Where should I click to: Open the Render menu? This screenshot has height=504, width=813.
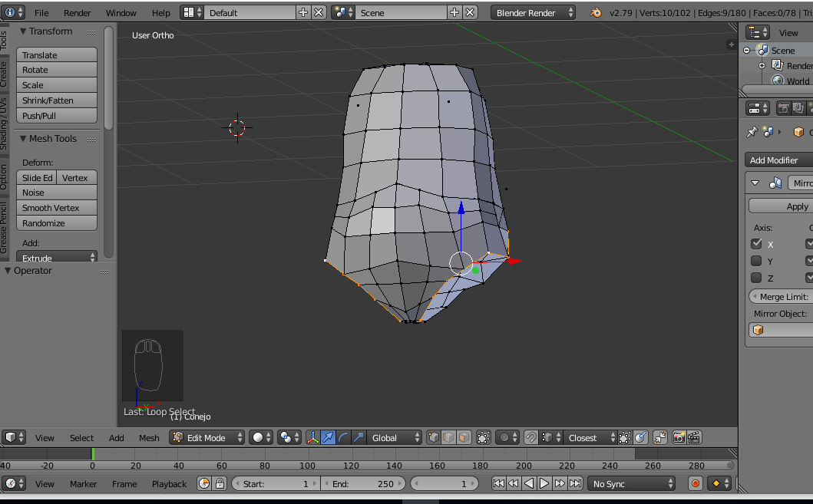point(78,13)
